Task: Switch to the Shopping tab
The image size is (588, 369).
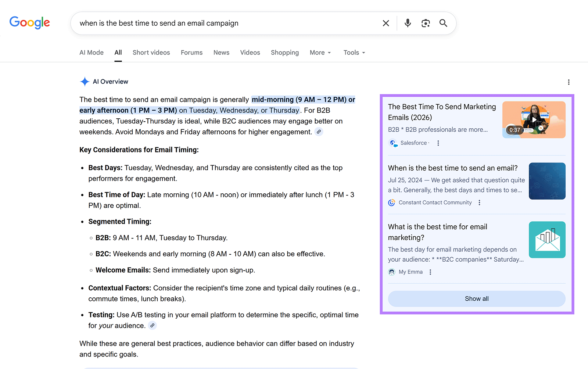Action: pos(285,52)
